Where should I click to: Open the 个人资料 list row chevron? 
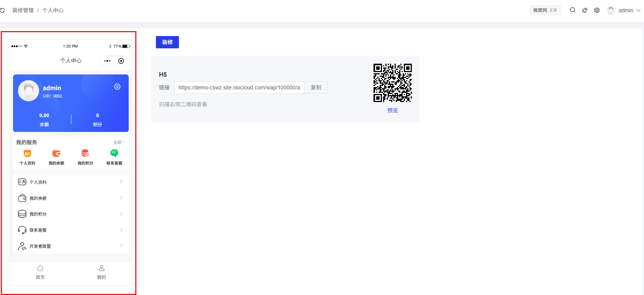[121, 182]
